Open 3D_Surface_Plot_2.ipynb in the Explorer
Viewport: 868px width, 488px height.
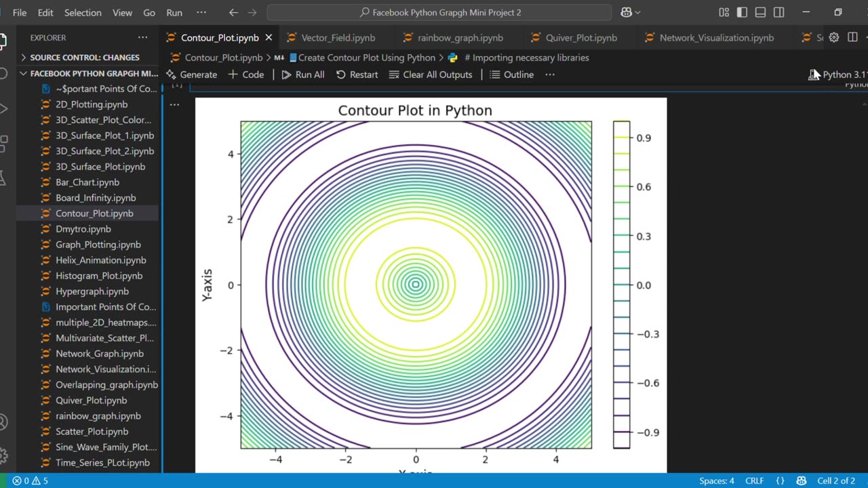pos(104,151)
